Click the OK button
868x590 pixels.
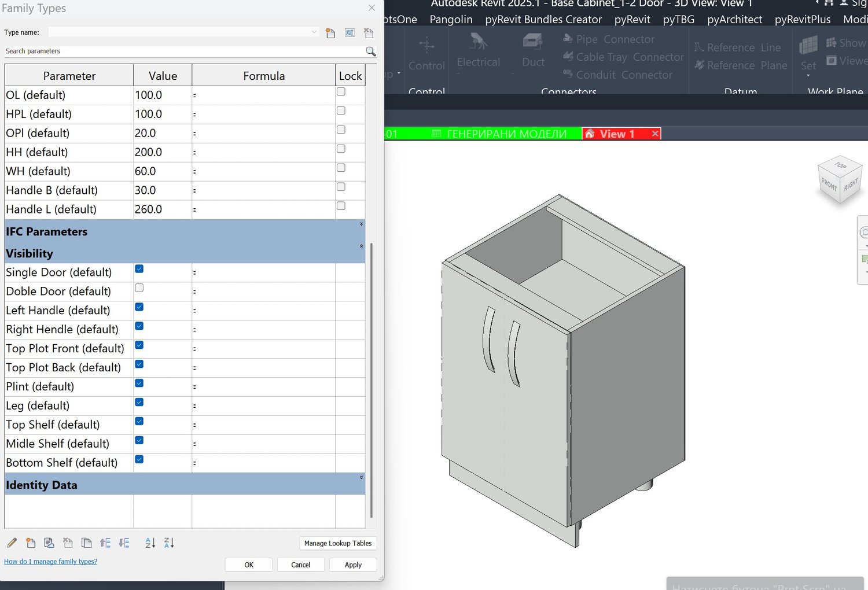[249, 565]
